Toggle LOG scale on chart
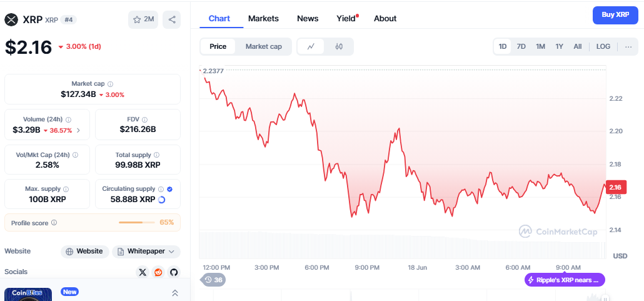The image size is (644, 301). (x=603, y=46)
